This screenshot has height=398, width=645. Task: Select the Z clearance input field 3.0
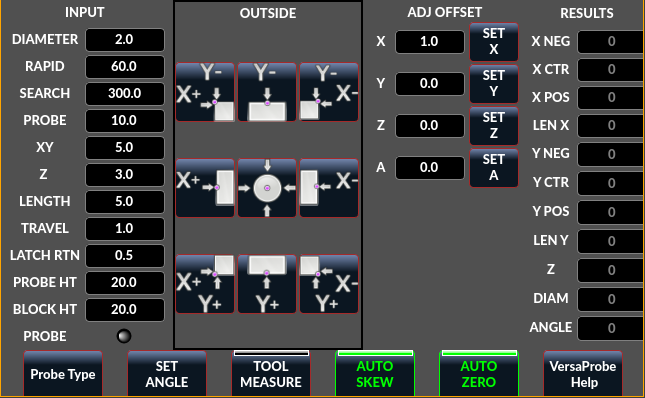pos(125,174)
